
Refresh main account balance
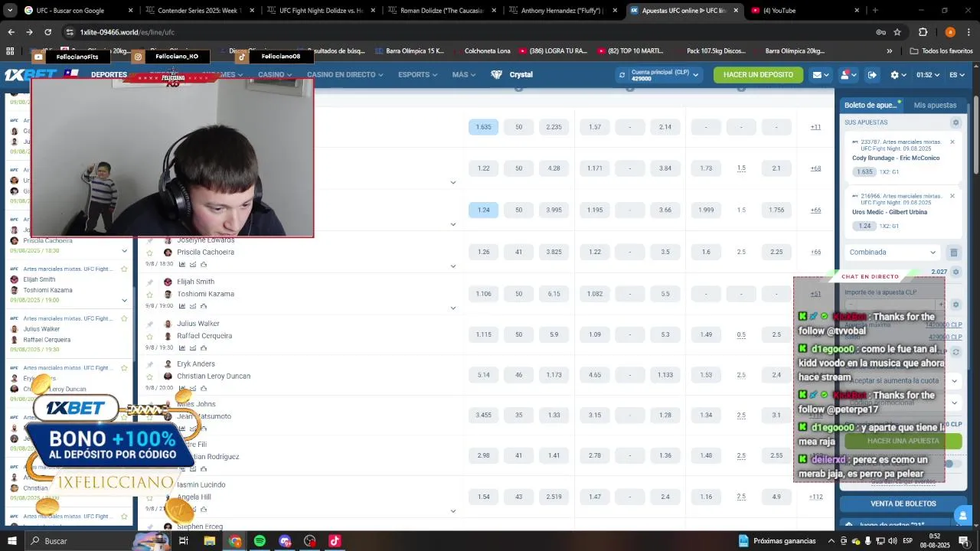[622, 75]
